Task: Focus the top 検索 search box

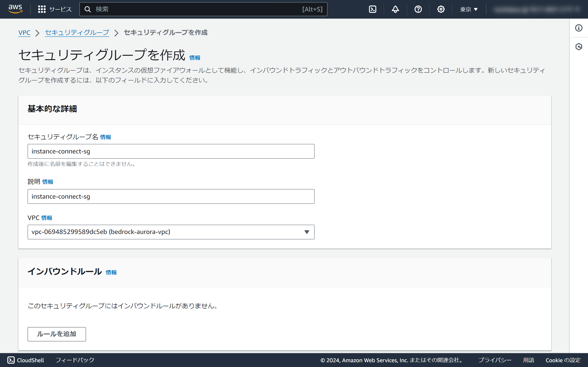Action: 194,9
